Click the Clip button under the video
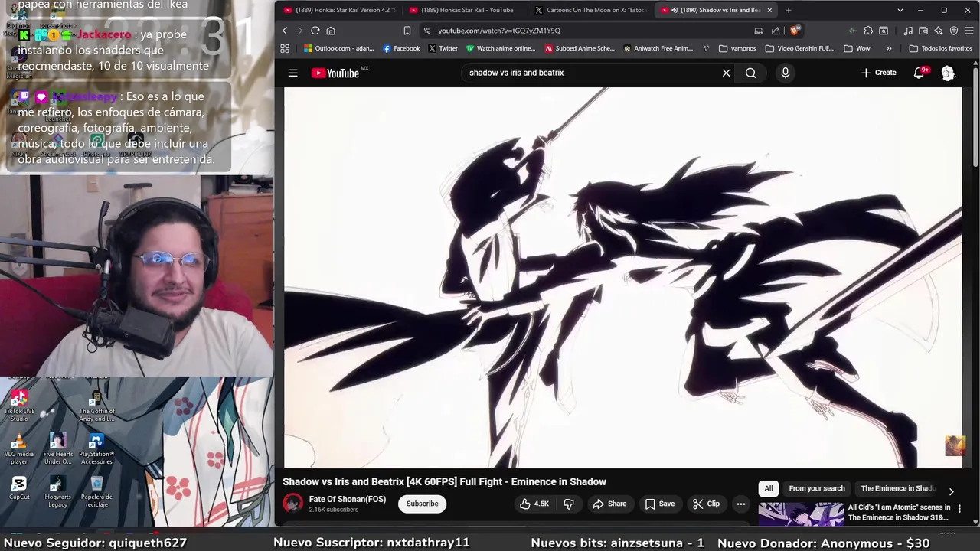Screen dimensions: 980x551 point(706,504)
